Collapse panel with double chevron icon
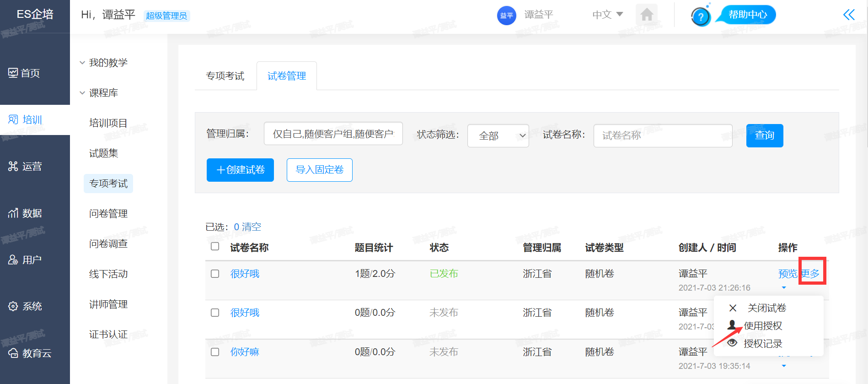The width and height of the screenshot is (868, 384). pyautogui.click(x=849, y=15)
